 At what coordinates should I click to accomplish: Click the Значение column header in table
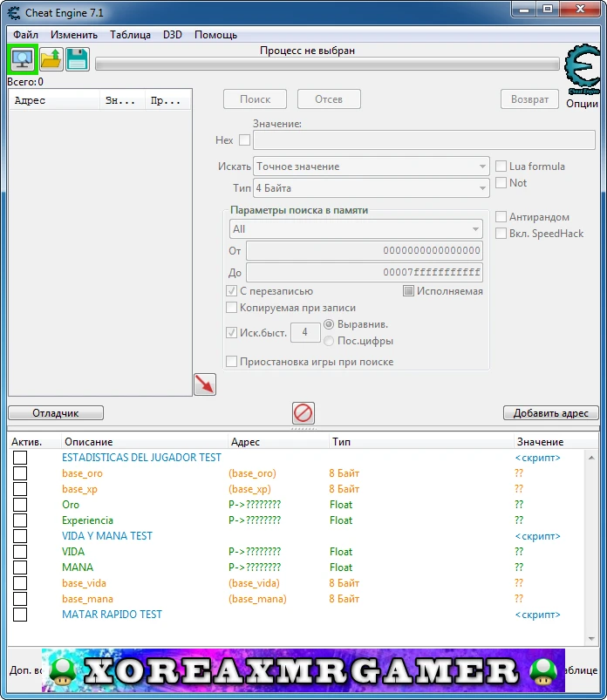(x=556, y=441)
